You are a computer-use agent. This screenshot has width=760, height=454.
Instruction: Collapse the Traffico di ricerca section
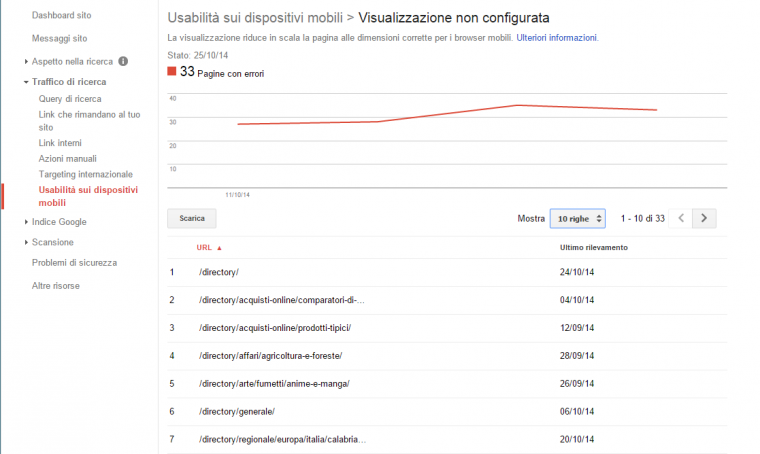[26, 82]
